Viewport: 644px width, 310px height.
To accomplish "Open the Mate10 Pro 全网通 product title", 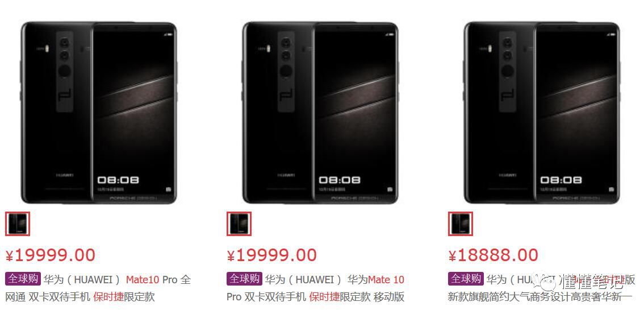I will tap(99, 288).
